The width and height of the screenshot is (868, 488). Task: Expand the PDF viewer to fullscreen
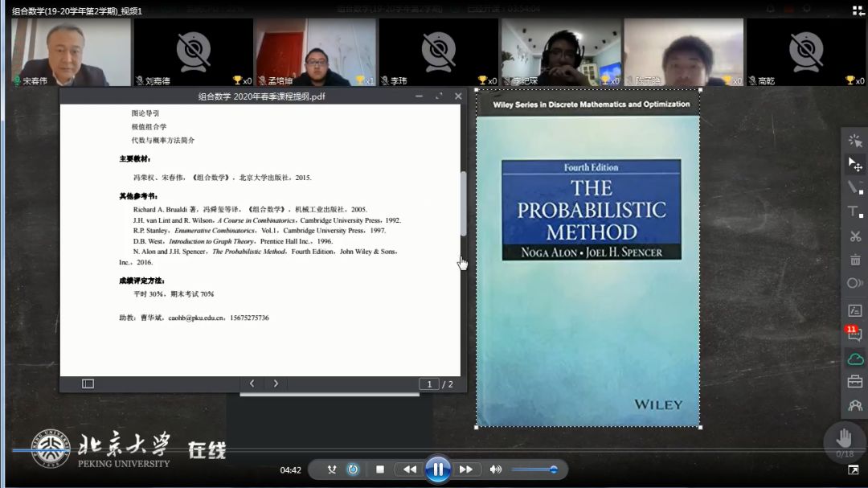tap(439, 96)
